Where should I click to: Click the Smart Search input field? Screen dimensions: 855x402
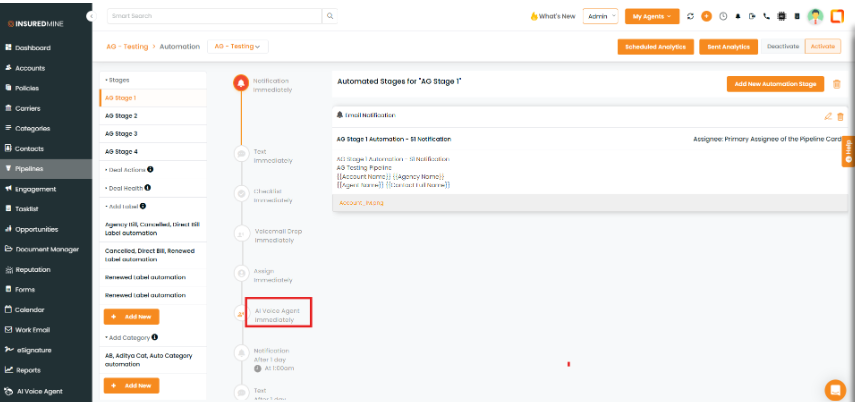pyautogui.click(x=213, y=16)
